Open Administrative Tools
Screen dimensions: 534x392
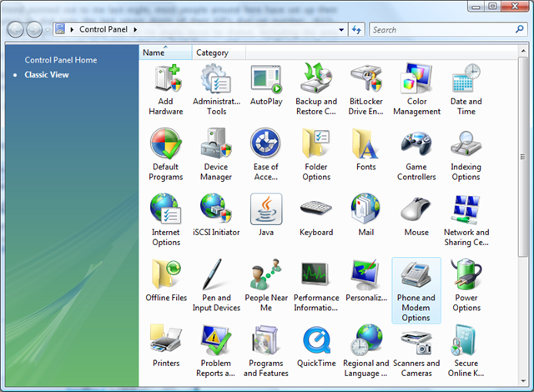[216, 89]
